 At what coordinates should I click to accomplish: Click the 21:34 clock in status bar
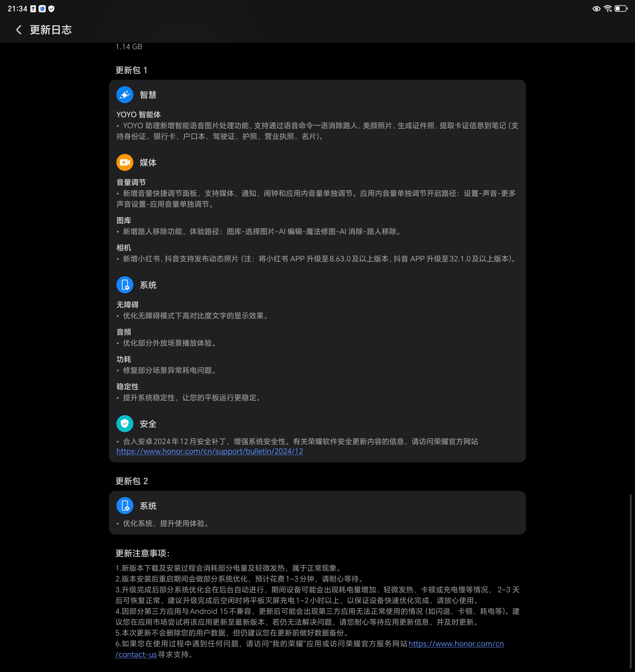(x=17, y=9)
